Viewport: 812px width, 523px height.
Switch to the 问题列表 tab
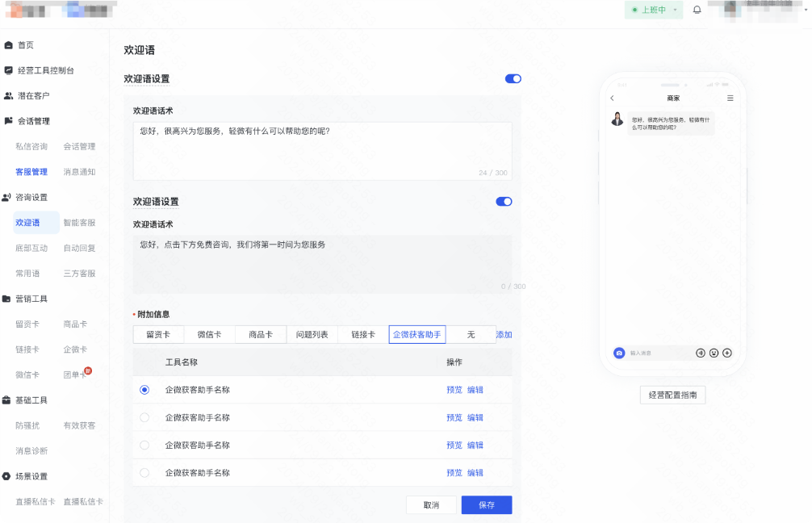coord(312,334)
